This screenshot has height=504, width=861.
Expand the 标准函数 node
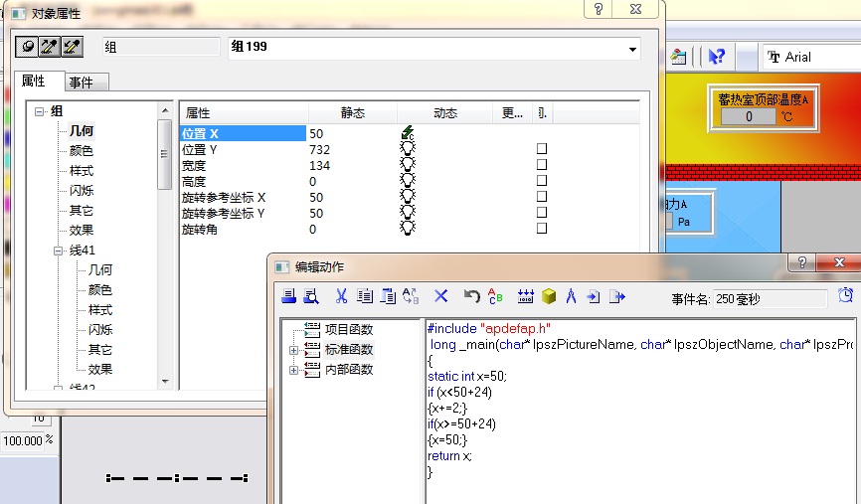(293, 350)
